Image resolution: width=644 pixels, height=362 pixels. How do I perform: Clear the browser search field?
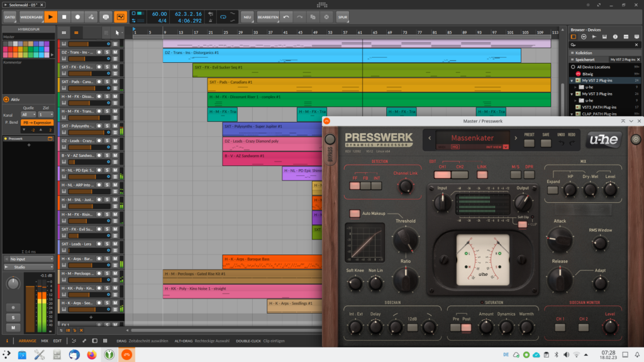tap(636, 45)
